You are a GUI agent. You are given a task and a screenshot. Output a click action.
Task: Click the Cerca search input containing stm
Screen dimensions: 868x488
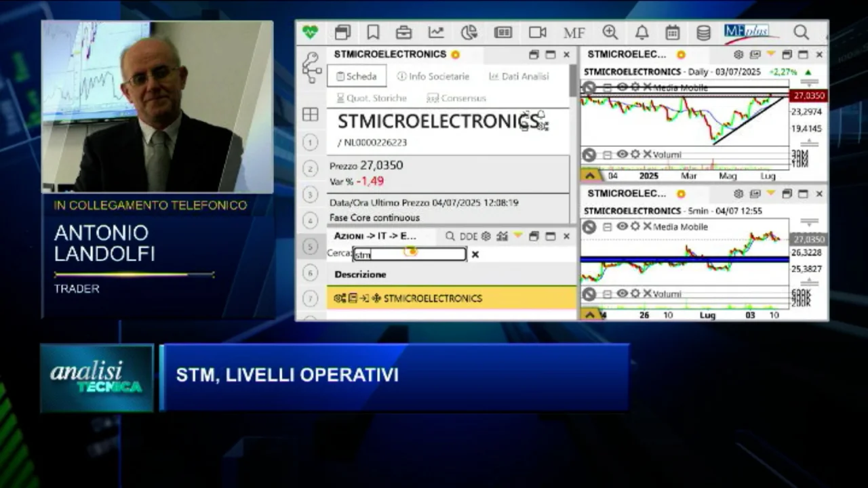407,254
